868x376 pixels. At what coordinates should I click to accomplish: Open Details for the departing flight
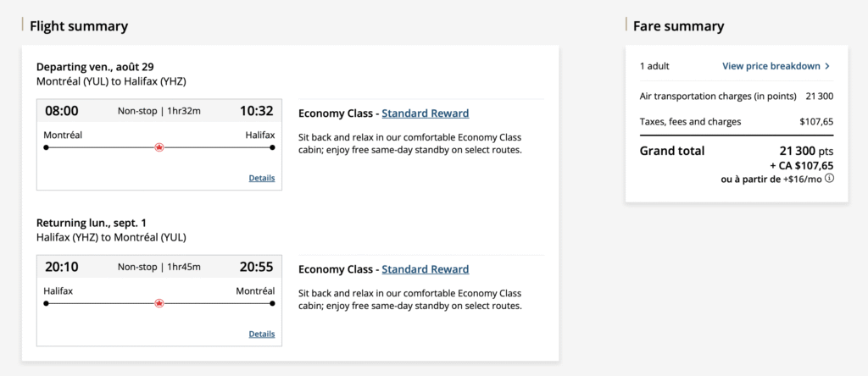[261, 178]
